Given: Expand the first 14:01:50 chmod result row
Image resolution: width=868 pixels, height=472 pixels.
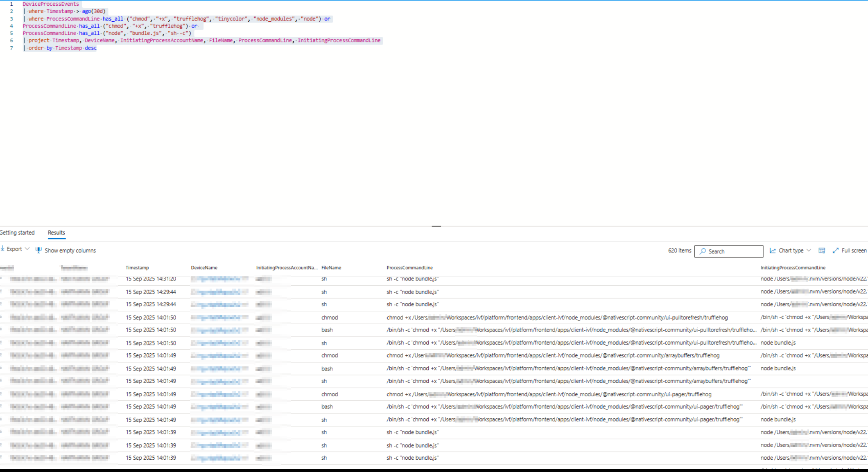Looking at the screenshot, I should click(x=1, y=317).
